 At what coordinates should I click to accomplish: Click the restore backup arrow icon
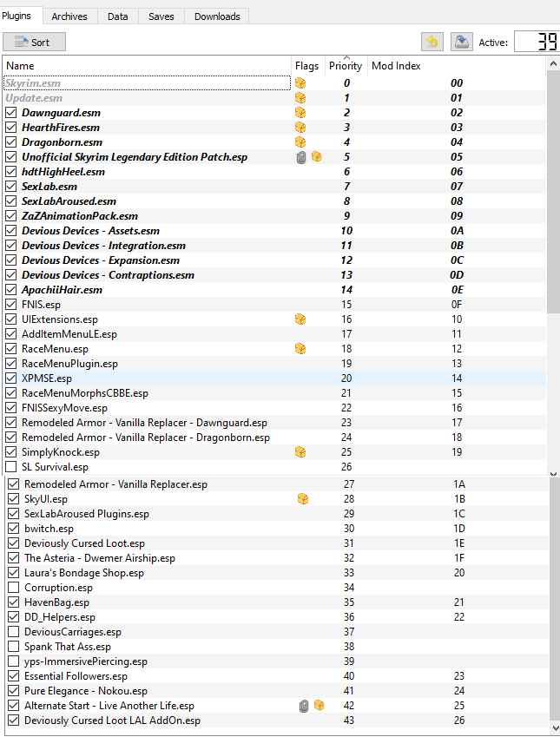(x=432, y=42)
